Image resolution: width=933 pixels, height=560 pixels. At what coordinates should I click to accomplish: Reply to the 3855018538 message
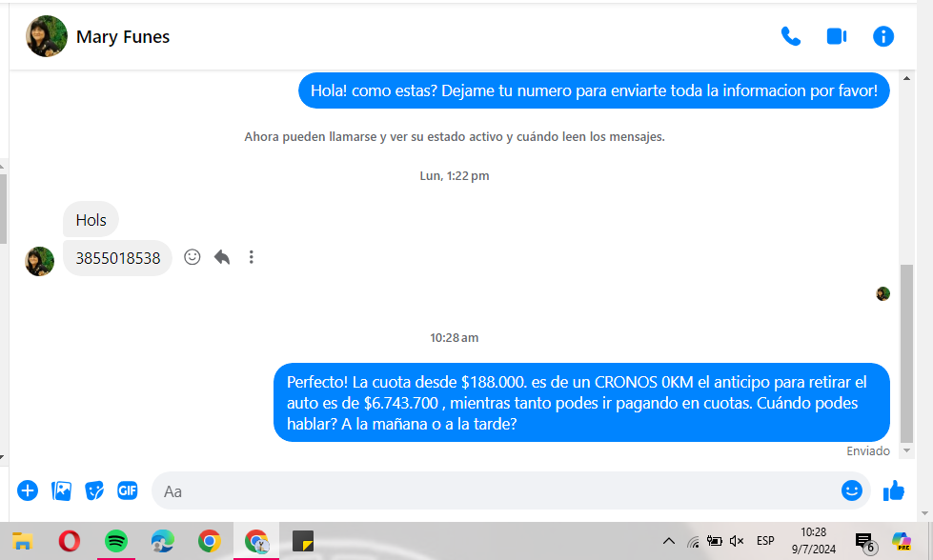[222, 257]
